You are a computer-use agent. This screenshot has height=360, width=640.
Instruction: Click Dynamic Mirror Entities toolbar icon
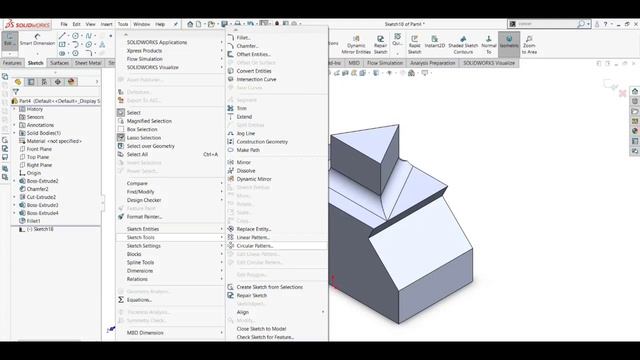pos(356,44)
